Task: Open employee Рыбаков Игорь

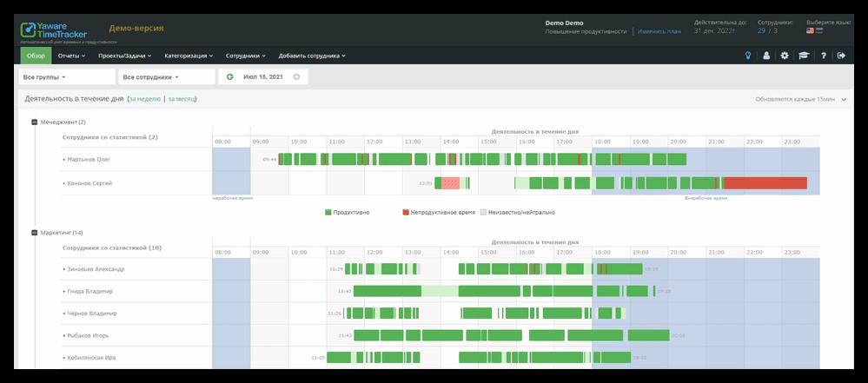Action: click(88, 335)
